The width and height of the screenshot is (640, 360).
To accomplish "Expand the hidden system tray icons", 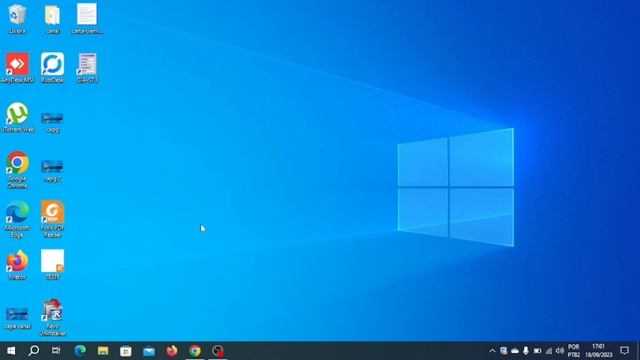I will [492, 351].
